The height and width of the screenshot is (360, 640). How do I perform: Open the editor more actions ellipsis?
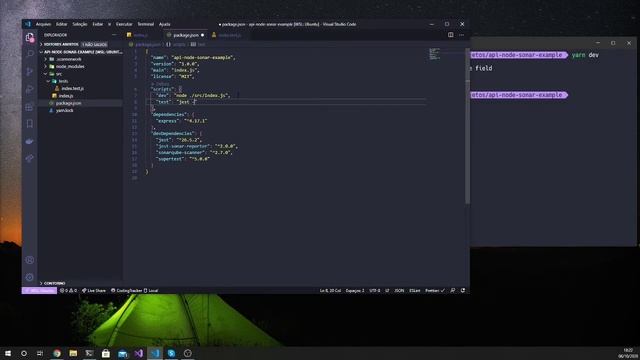462,35
